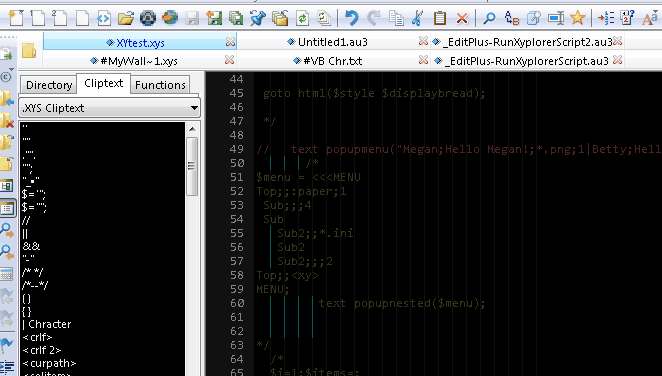Undo with the blue curved arrow
The width and height of the screenshot is (662, 376).
click(x=351, y=18)
